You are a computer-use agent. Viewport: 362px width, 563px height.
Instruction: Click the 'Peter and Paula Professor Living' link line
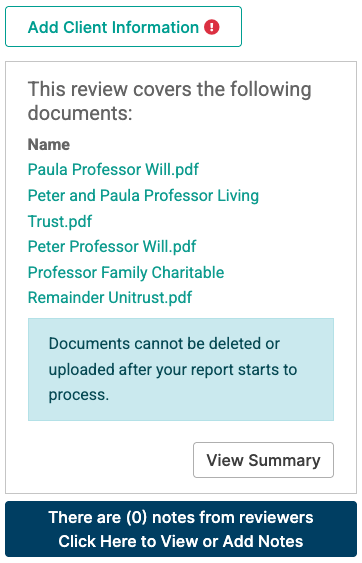point(143,195)
